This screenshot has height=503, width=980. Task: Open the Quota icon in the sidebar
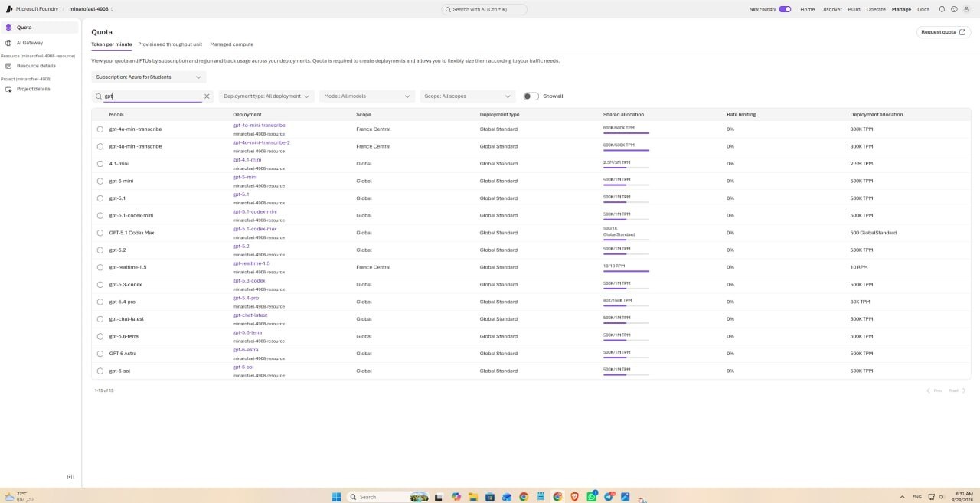8,28
